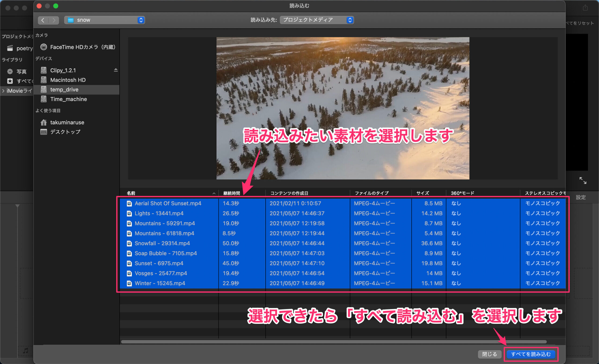The width and height of the screenshot is (599, 364).
Task: Click the share icon at top right
Action: 585,8
